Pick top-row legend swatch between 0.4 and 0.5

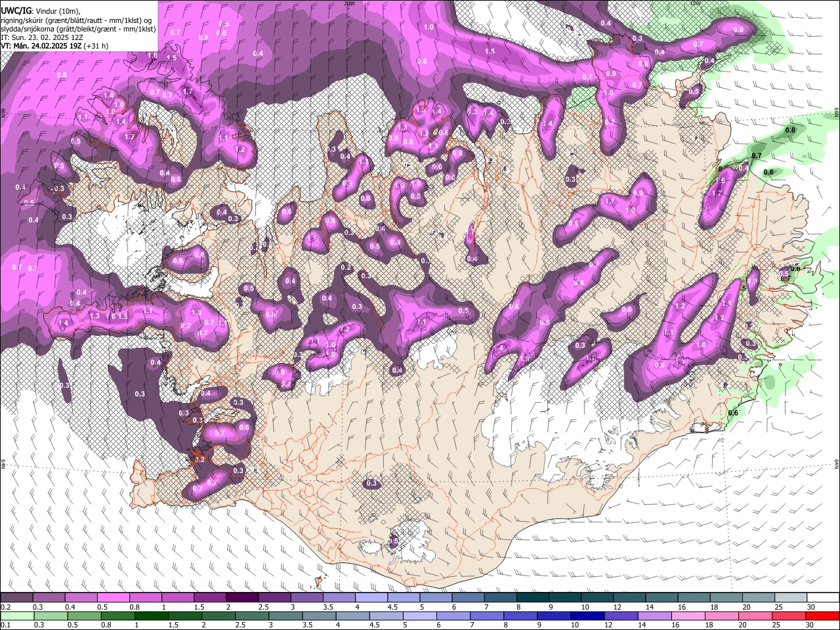click(82, 598)
